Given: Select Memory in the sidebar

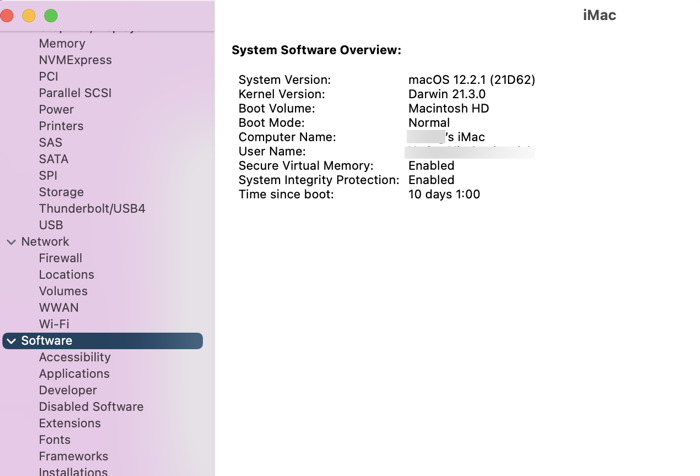Looking at the screenshot, I should tap(62, 43).
